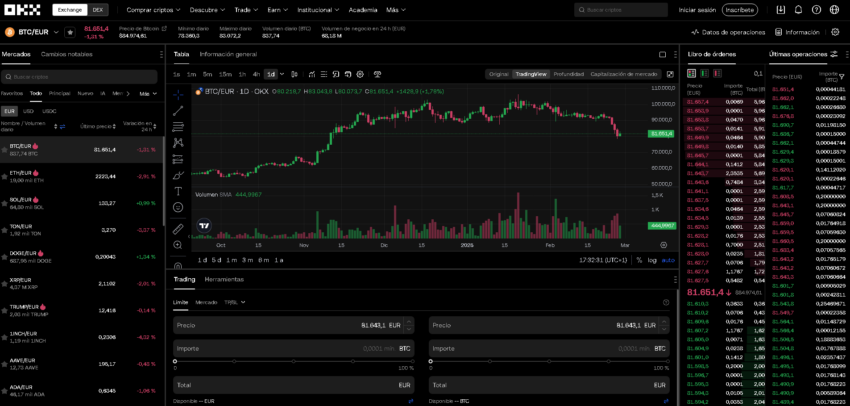This screenshot has height=406, width=850.
Task: Adjust the buy amount percentage slider
Action: pyautogui.click(x=294, y=361)
